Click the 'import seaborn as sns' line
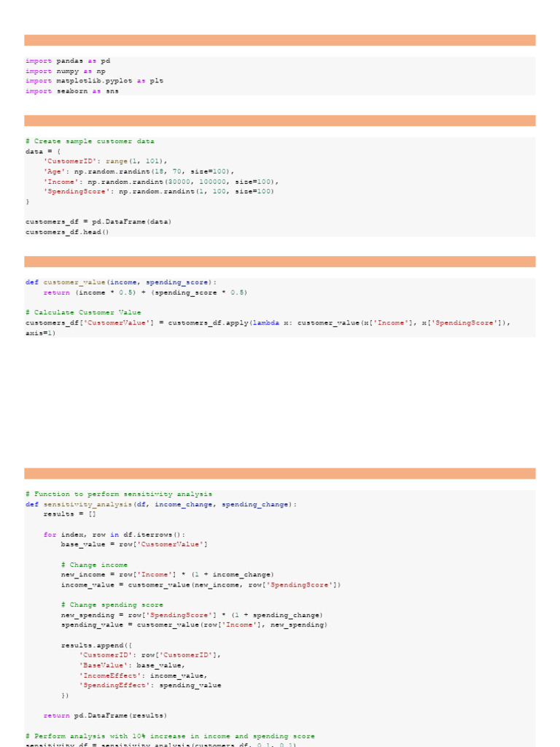This screenshot has height=747, width=560. tap(72, 91)
